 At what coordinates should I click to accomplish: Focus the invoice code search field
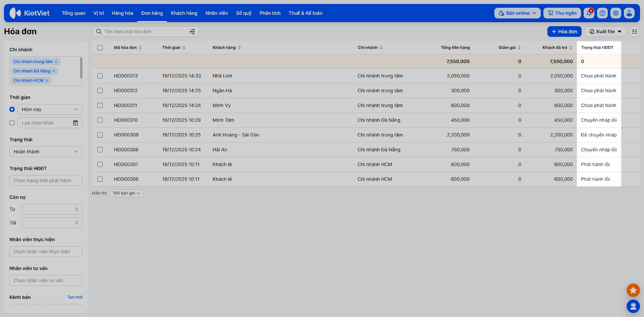(145, 31)
